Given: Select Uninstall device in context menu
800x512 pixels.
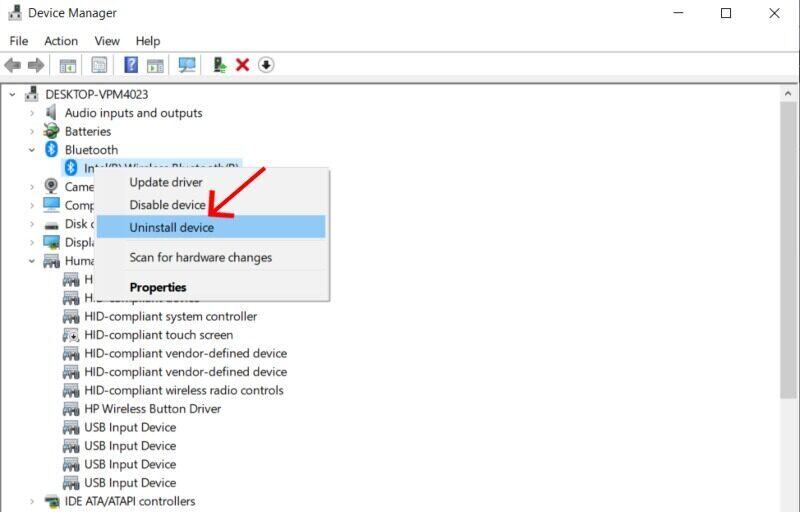Looking at the screenshot, I should point(211,227).
